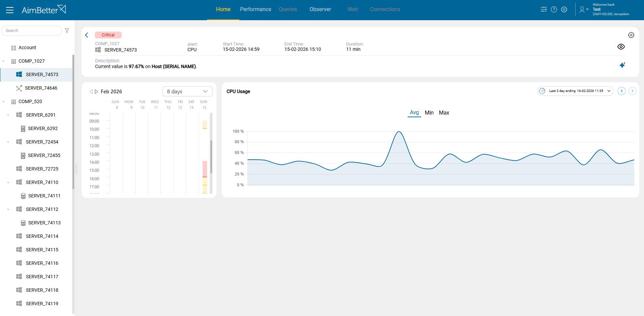Switch chart to Max values

(x=444, y=113)
